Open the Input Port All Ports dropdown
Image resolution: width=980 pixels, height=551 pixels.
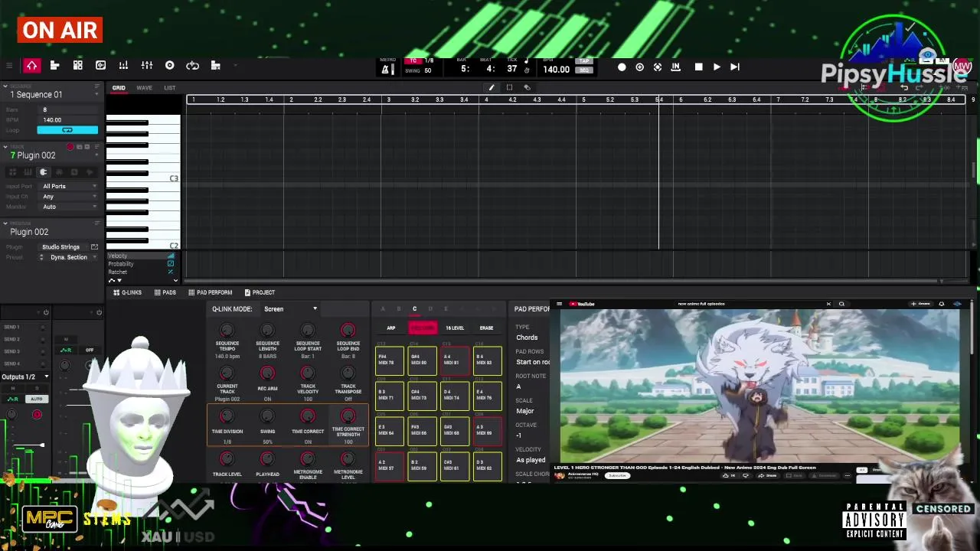point(69,186)
